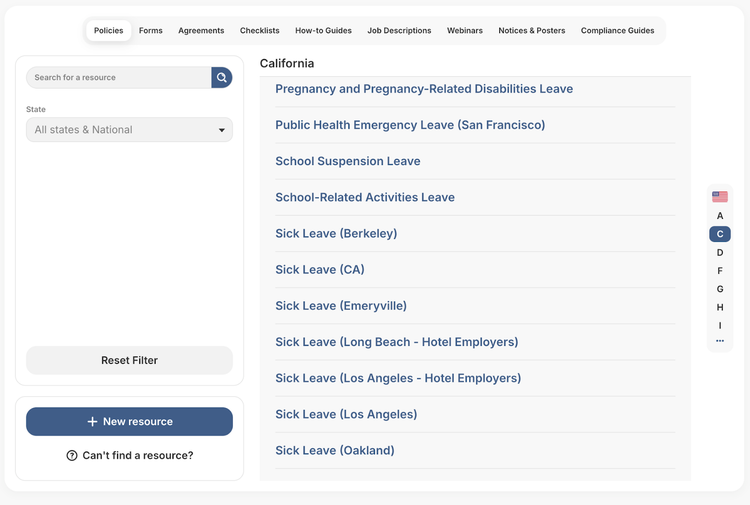Jump to letter H in the index

[x=719, y=307]
